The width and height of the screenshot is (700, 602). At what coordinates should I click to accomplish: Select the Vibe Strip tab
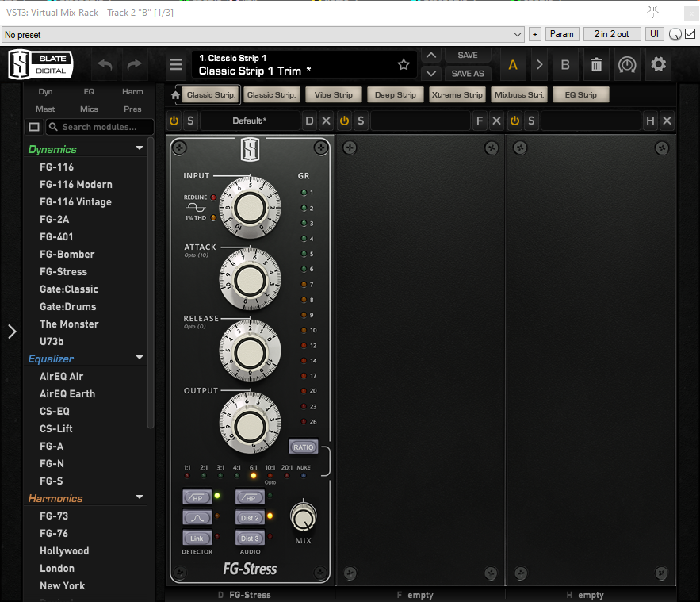333,95
